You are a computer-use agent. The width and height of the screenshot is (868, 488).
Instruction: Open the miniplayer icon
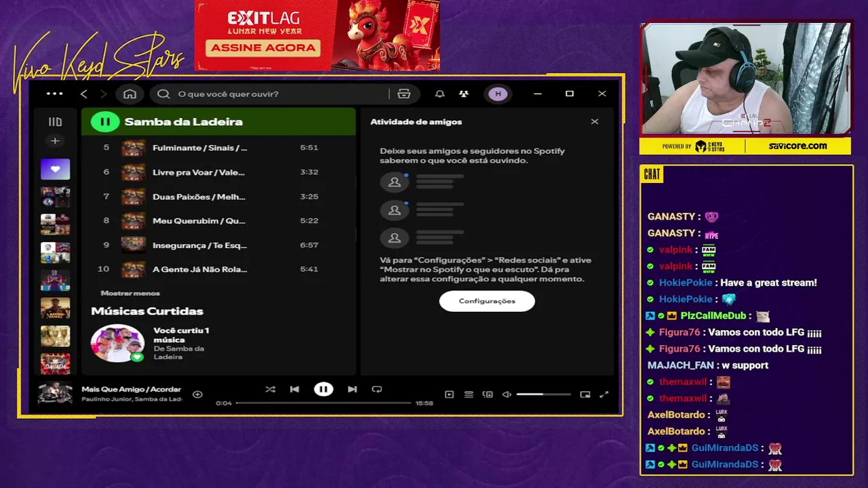(x=585, y=394)
